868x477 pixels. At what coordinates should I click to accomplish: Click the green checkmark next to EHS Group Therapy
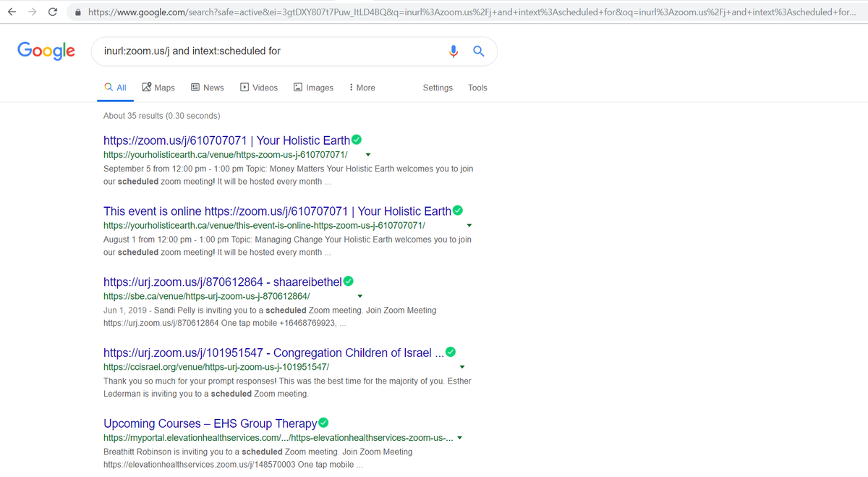click(323, 423)
